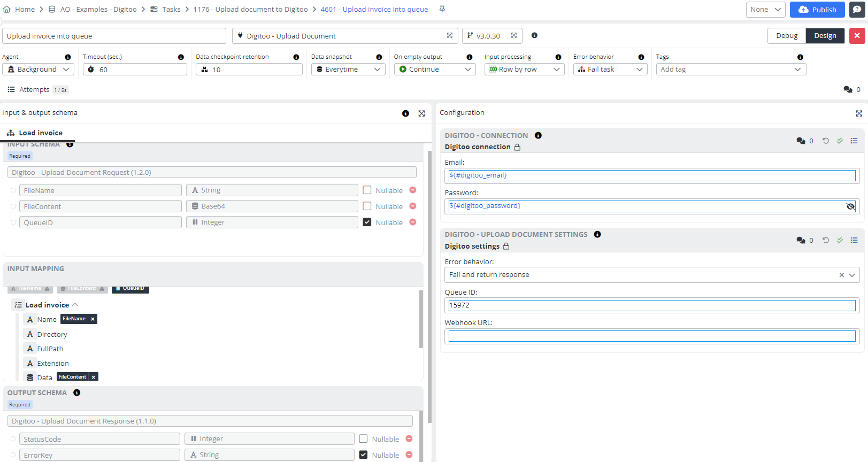Collapse the Load invoice mapping tree

[x=75, y=305]
